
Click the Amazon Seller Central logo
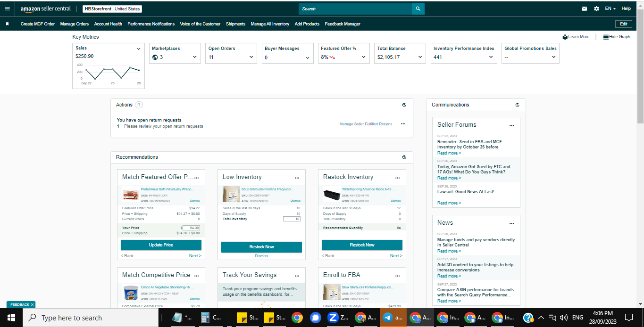46,9
